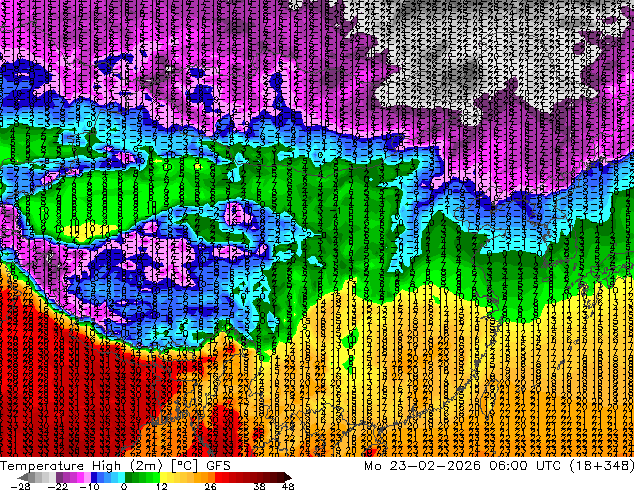Click the 38 legend label
Screen dimensions: 634x490
[259, 486]
